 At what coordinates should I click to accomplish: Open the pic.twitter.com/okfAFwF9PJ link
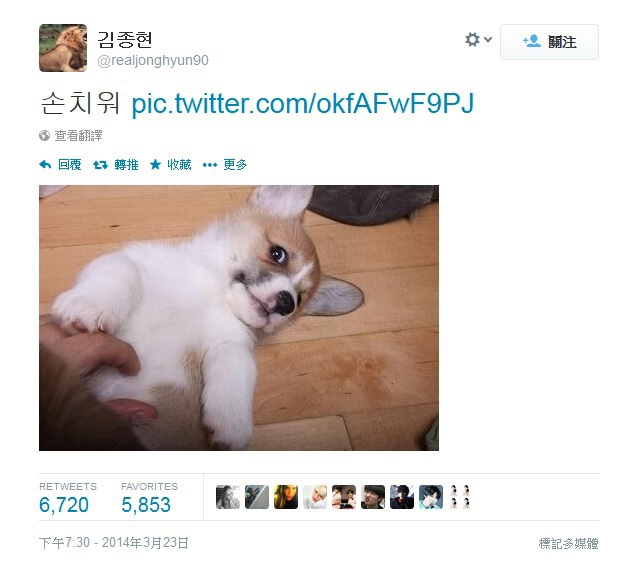click(303, 104)
